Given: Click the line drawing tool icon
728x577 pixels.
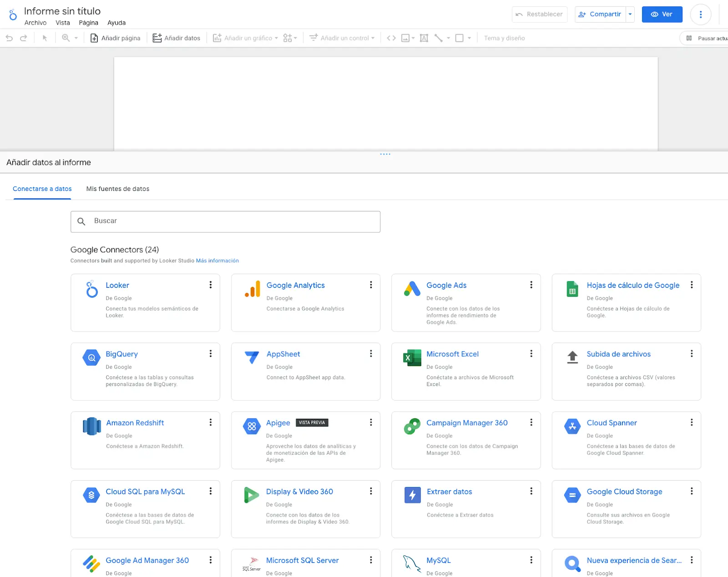Looking at the screenshot, I should pyautogui.click(x=439, y=38).
